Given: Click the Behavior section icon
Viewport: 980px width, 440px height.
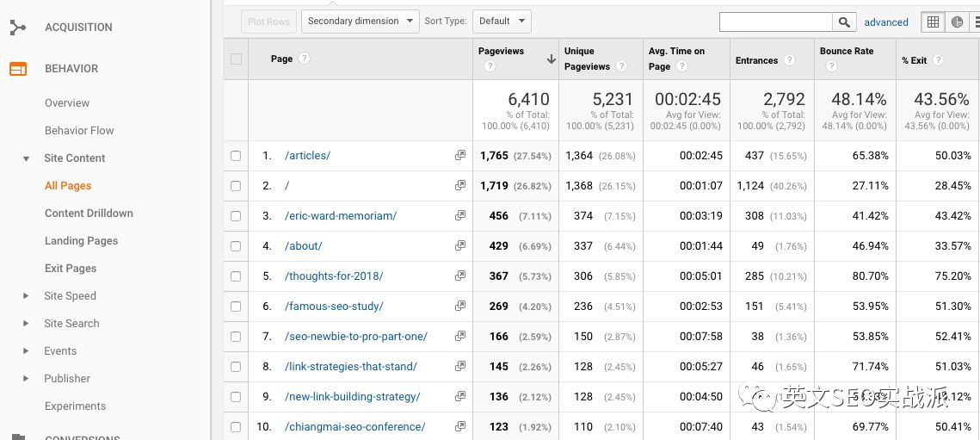Looking at the screenshot, I should pos(17,68).
